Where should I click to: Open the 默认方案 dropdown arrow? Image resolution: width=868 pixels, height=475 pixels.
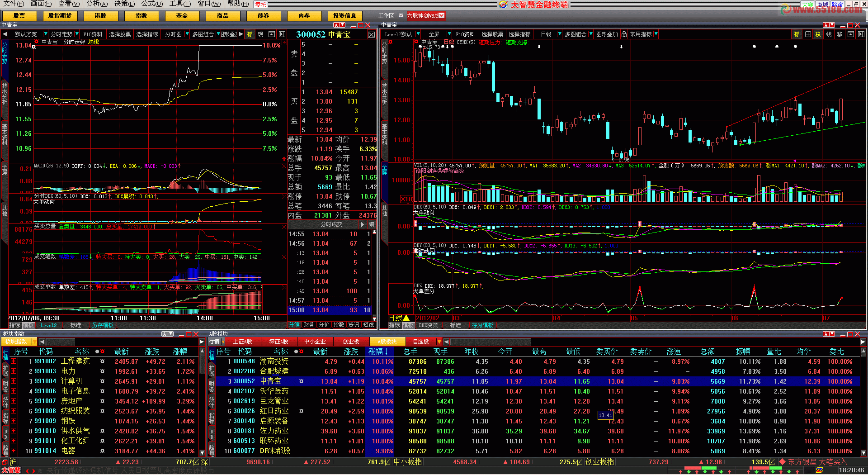tap(45, 34)
